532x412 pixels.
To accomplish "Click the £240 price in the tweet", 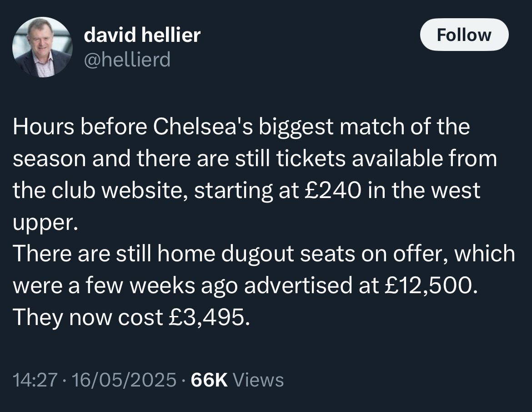I will 332,190.
